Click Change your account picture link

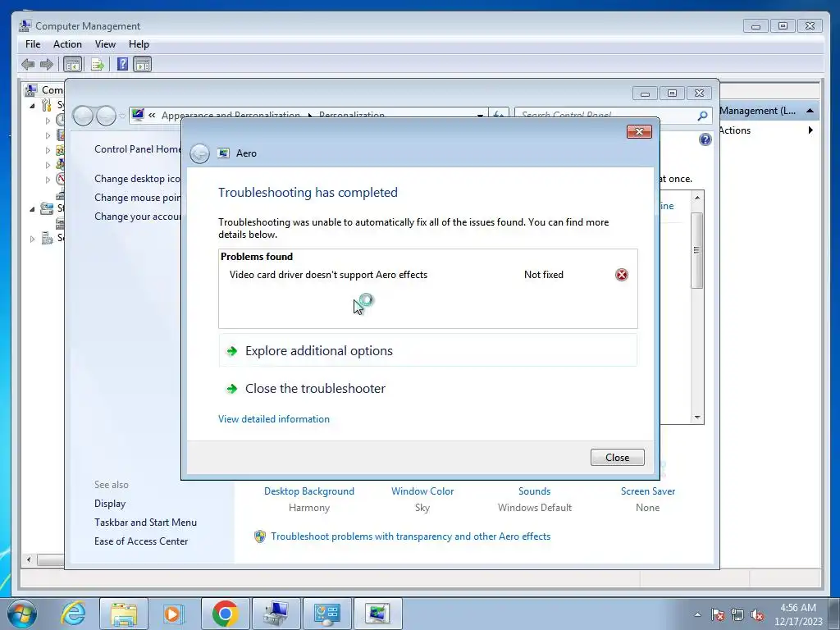138,217
